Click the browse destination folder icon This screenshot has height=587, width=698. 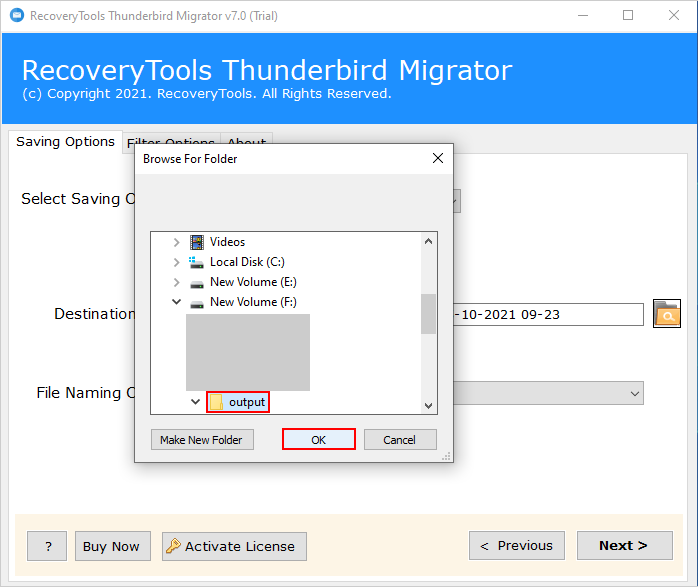(x=666, y=314)
